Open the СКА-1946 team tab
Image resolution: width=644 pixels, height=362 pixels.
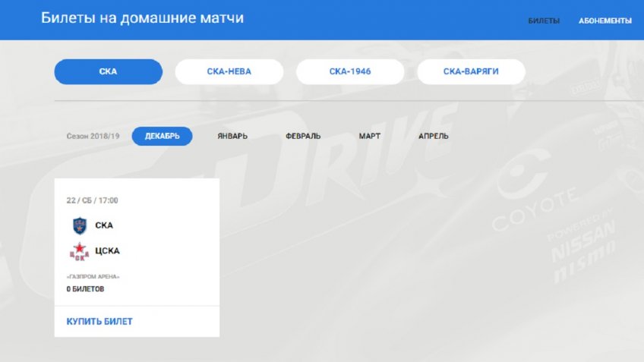[x=350, y=72]
